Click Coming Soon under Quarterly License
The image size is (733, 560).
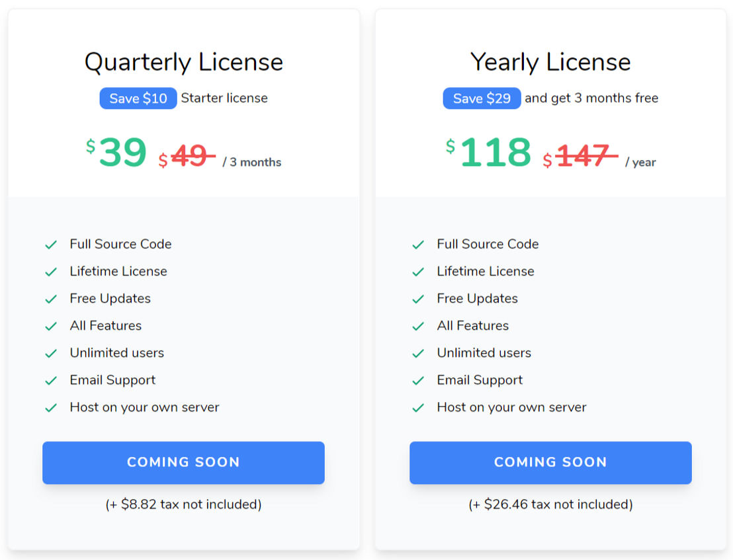pos(183,462)
